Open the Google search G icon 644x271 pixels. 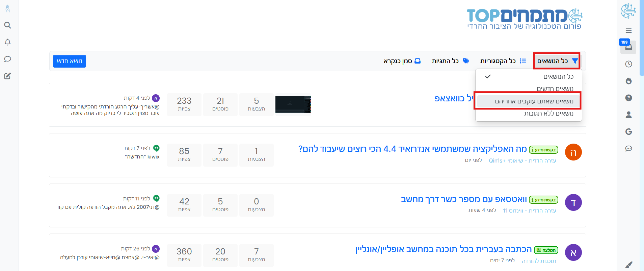(x=628, y=132)
